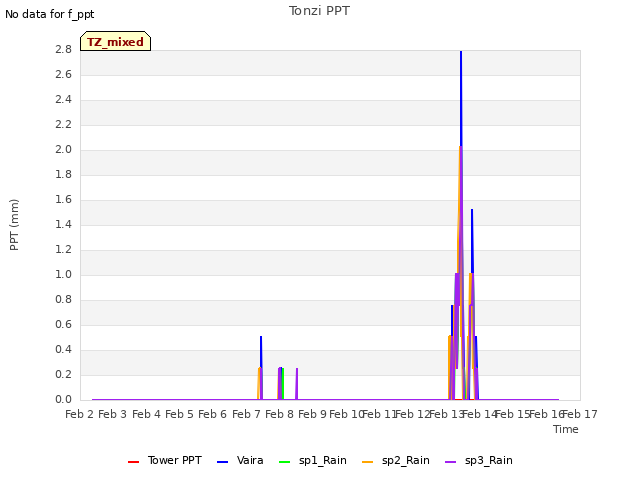The image size is (640, 480).
Task: Click the orange sp2_Rain legend swatch
Action: tap(368, 462)
